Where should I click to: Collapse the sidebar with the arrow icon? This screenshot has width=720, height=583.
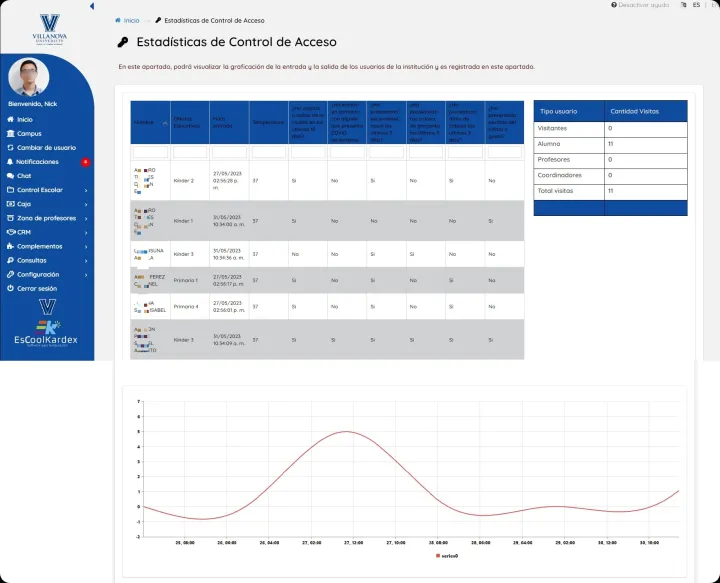pyautogui.click(x=92, y=6)
